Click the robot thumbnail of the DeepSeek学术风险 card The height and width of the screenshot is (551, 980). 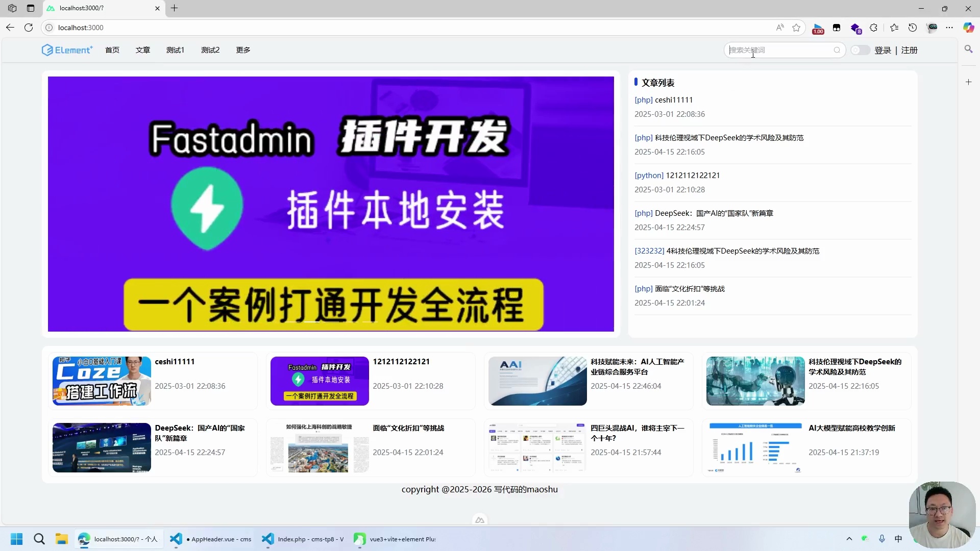[x=755, y=381]
